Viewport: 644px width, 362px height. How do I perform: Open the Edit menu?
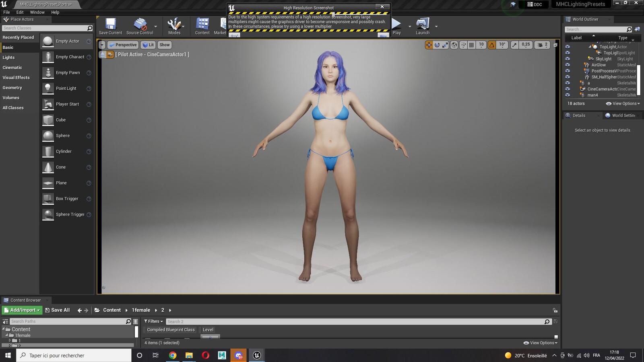point(20,12)
